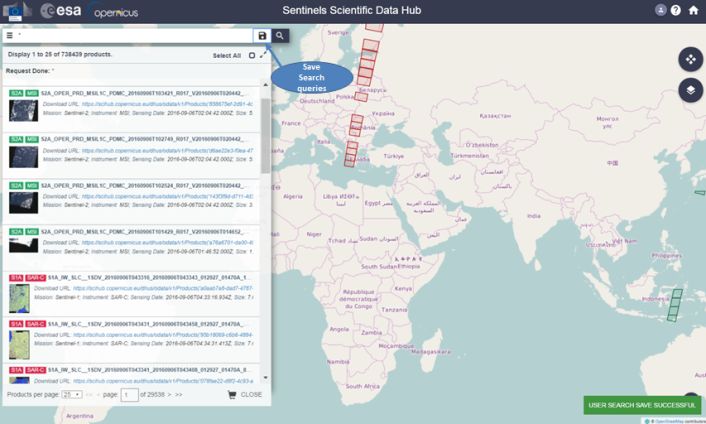The height and width of the screenshot is (424, 706).
Task: Click the European Commission flag logo
Action: 15,11
